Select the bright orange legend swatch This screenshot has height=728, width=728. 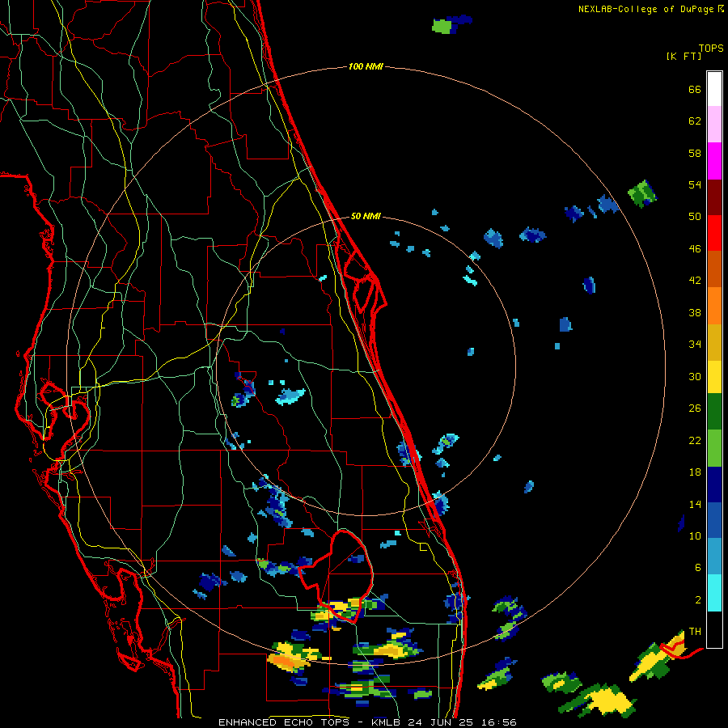[714, 305]
